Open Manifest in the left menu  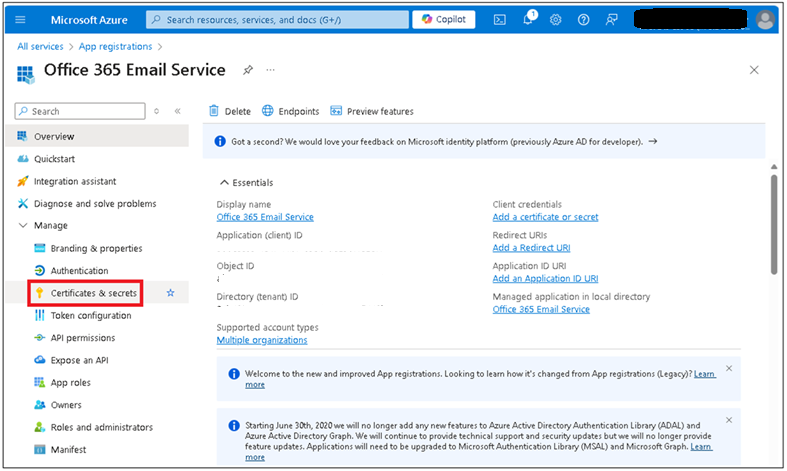(x=68, y=449)
